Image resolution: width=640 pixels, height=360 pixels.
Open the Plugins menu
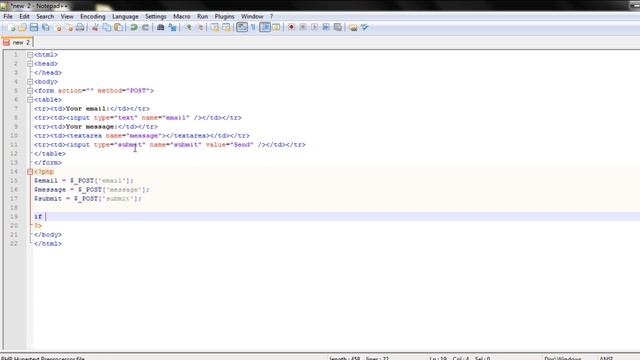(x=224, y=16)
